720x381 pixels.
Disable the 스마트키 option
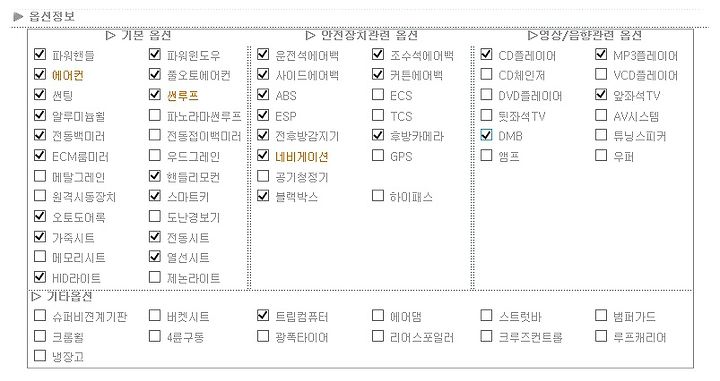click(155, 196)
